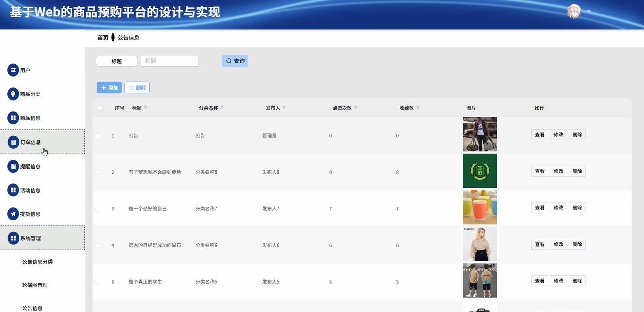Select 公告信息 submenu item

click(32, 308)
